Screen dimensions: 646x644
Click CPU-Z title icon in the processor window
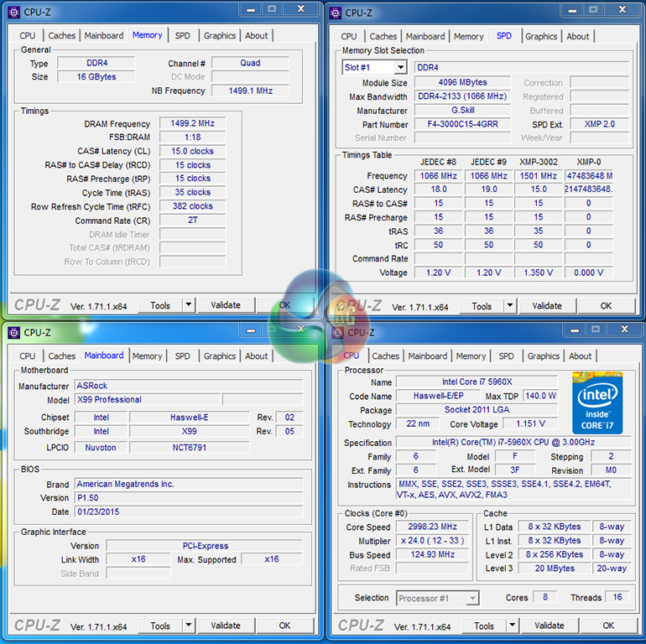point(337,333)
